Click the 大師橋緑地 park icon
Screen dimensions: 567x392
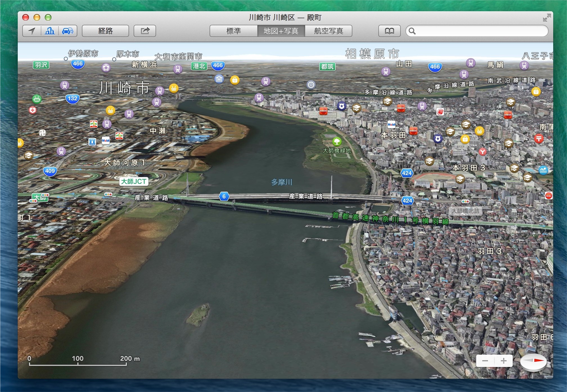click(337, 141)
